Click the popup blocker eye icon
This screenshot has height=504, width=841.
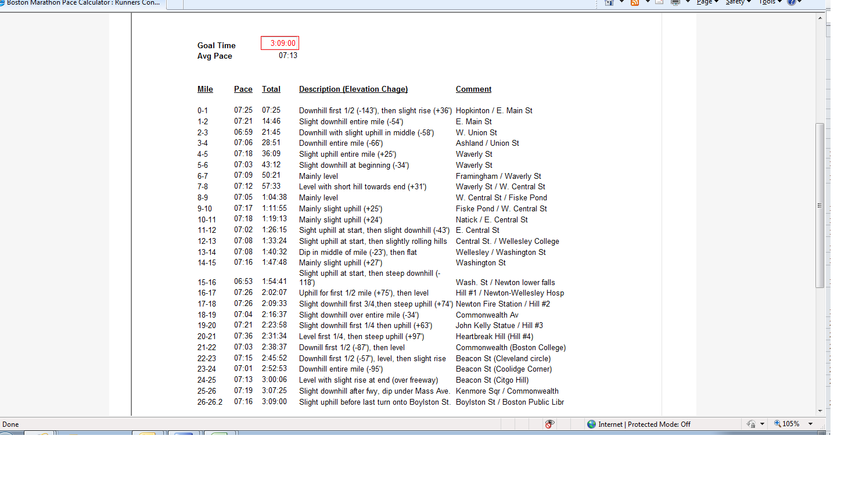click(549, 424)
